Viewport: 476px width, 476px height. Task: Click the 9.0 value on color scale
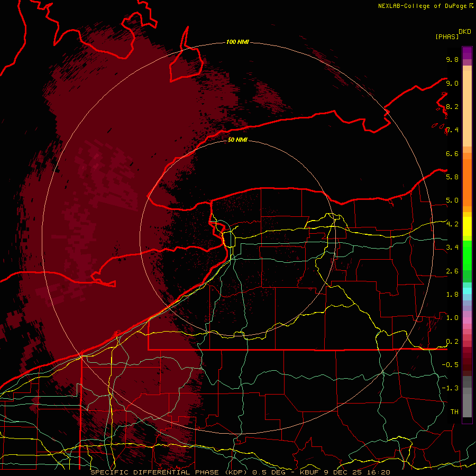point(452,83)
